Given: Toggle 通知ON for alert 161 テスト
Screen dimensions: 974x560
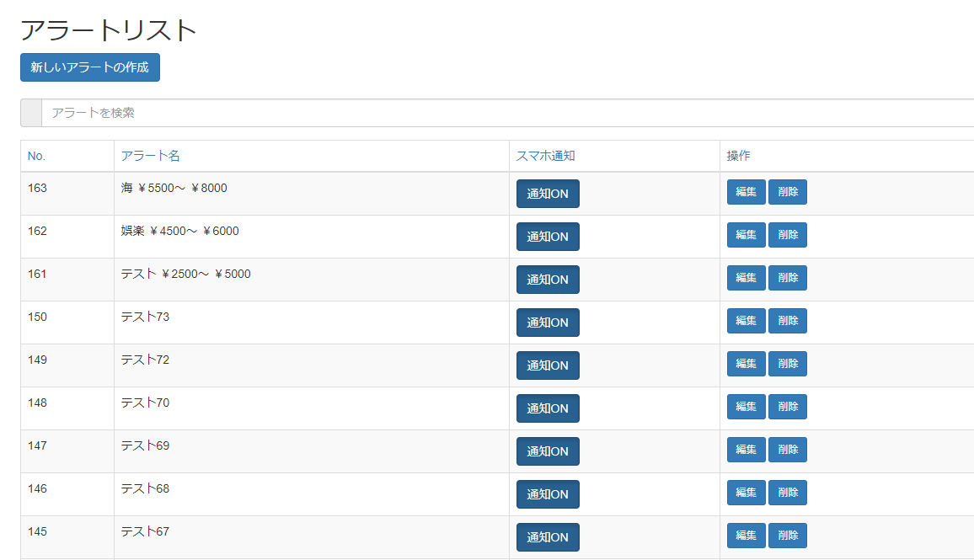Looking at the screenshot, I should tap(548, 280).
